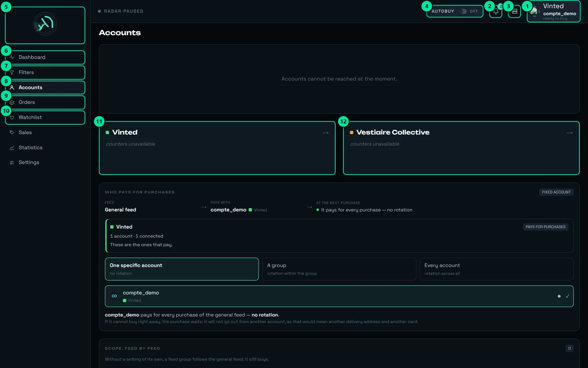Choose the One specific account option
Image resolution: width=588 pixels, height=368 pixels.
182,269
